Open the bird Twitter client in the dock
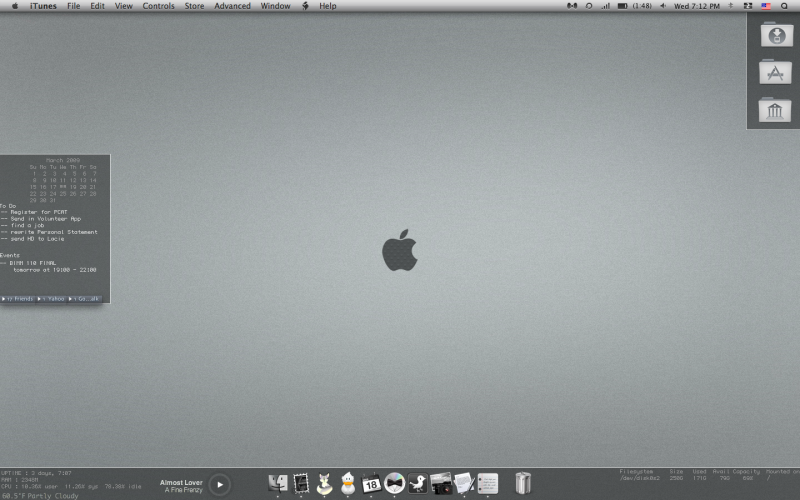Viewport: 800px width, 500px height. 417,483
